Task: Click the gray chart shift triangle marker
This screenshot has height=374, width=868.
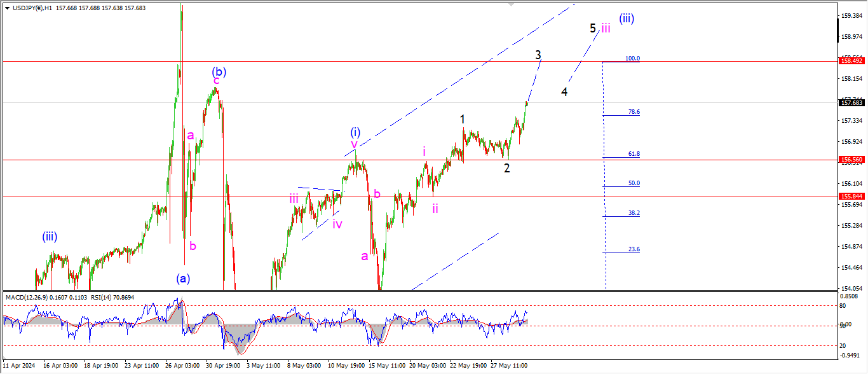Action: click(x=510, y=4)
